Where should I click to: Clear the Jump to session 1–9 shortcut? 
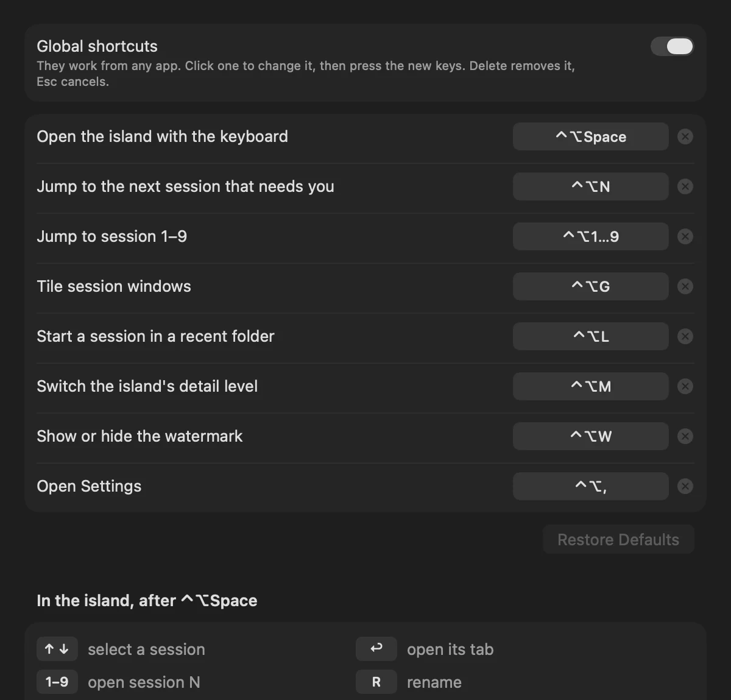click(x=685, y=236)
